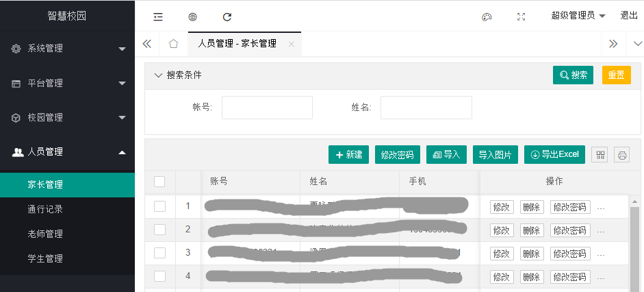Click the green 搜索 button
Viewport: 644px width, 292px height.
(x=573, y=75)
